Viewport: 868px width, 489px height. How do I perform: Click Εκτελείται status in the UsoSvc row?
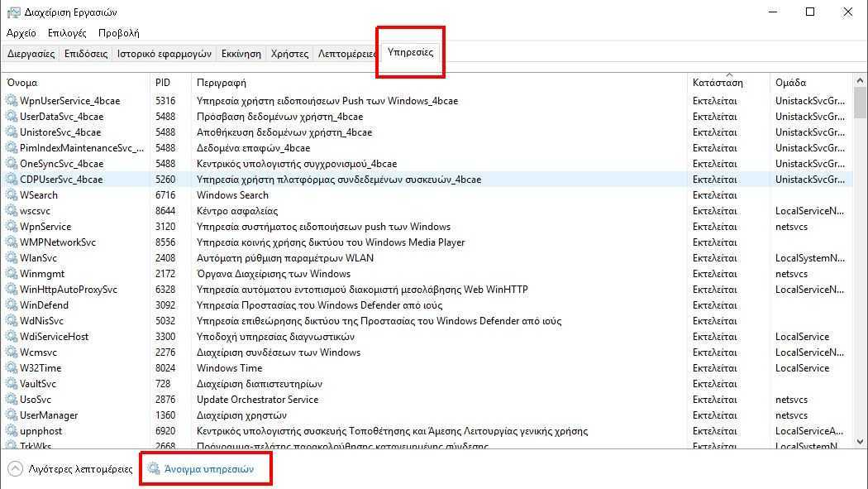(715, 400)
